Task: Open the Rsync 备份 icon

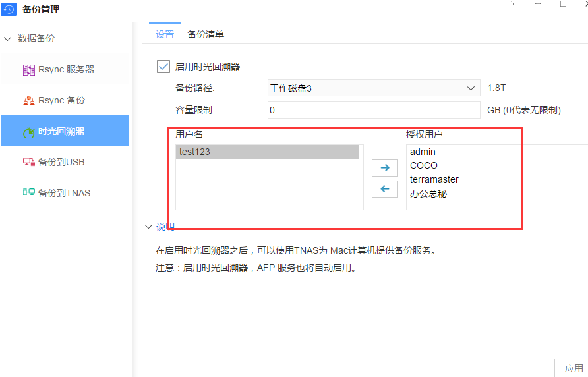Action: pyautogui.click(x=29, y=100)
